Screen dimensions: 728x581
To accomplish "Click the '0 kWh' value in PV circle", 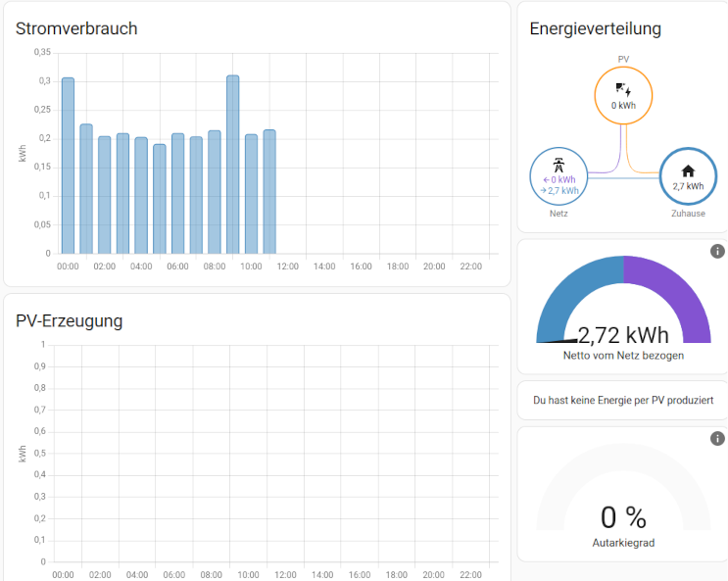I will point(623,105).
